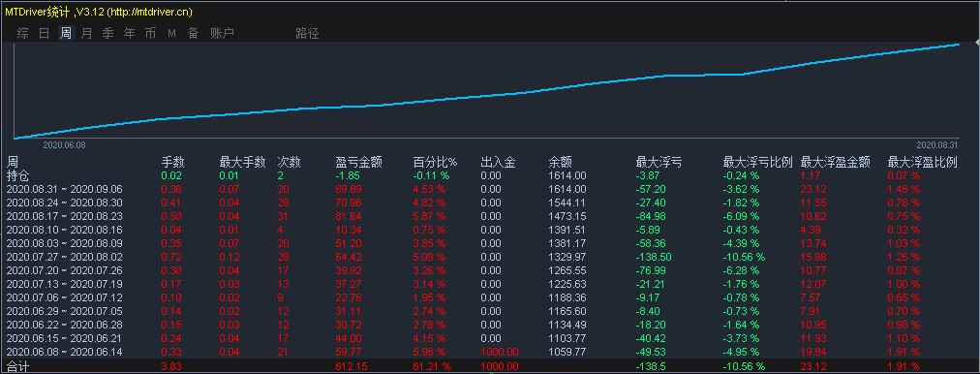980x374 pixels.
Task: Click profit value 81.64
Action: click(x=348, y=216)
